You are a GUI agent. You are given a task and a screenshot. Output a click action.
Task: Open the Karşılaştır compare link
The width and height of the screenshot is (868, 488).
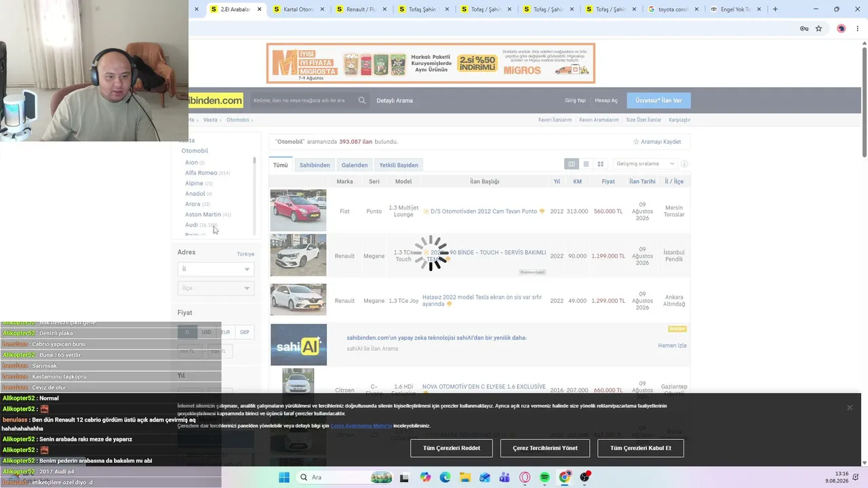(x=679, y=120)
